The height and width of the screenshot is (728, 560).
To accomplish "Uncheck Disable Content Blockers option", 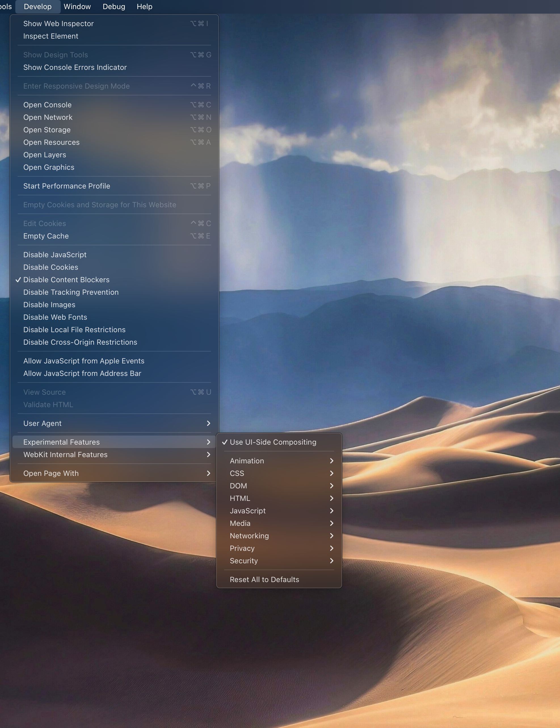I will 66,280.
